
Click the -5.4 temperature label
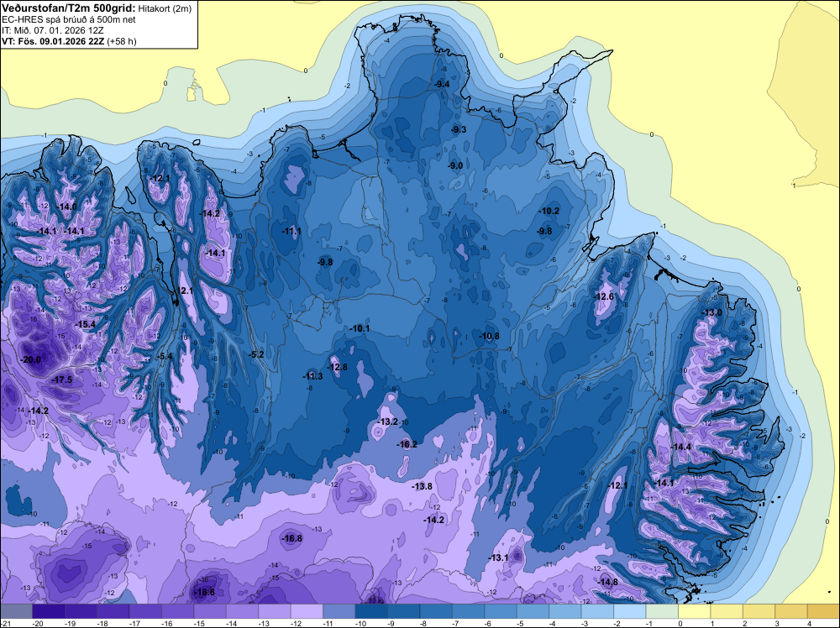pyautogui.click(x=165, y=356)
